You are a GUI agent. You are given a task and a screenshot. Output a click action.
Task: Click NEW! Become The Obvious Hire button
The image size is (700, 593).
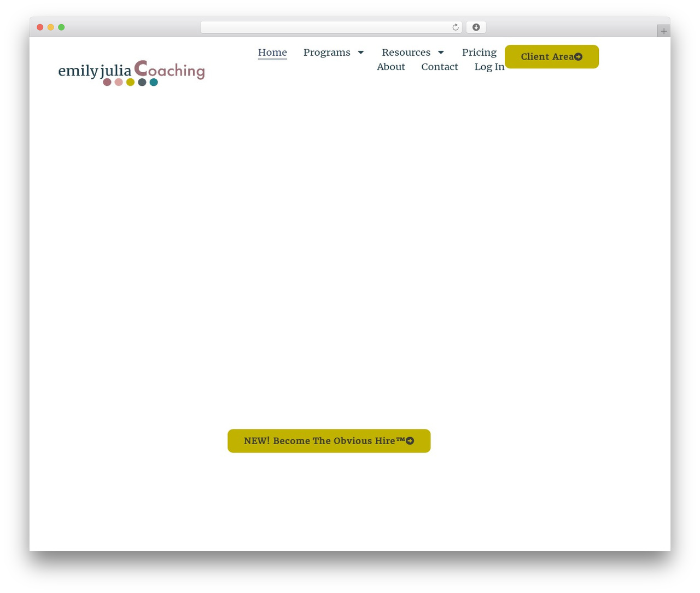point(329,441)
